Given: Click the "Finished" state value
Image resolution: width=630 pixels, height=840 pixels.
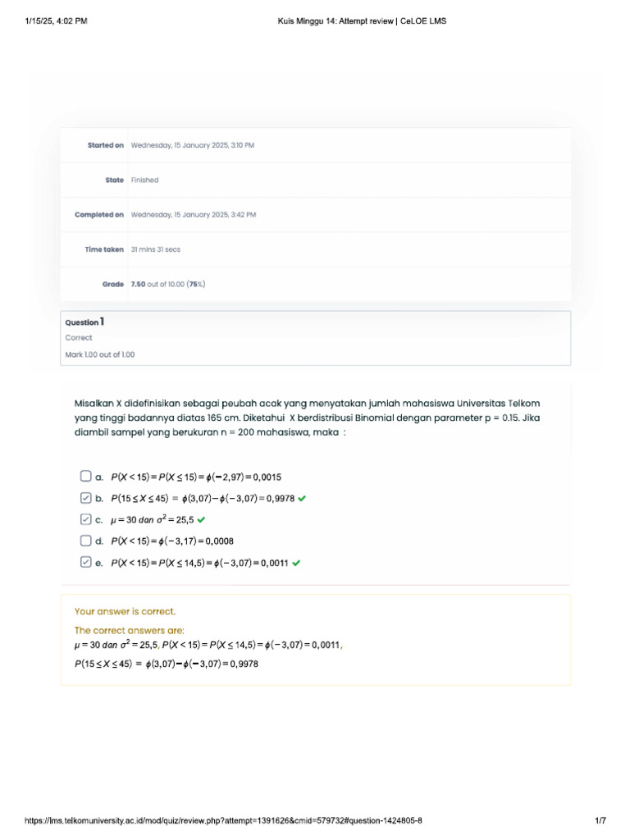Looking at the screenshot, I should tap(145, 180).
